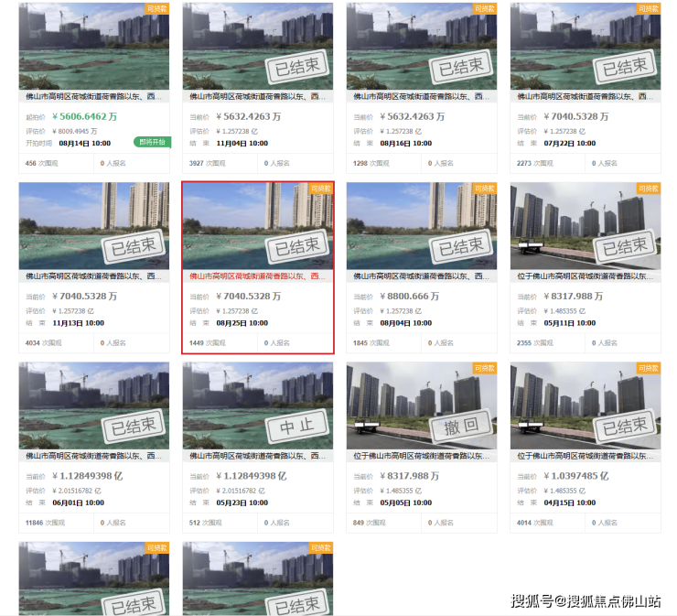
Task: Open title link of listing with 1298 次围观
Action: tap(422, 96)
